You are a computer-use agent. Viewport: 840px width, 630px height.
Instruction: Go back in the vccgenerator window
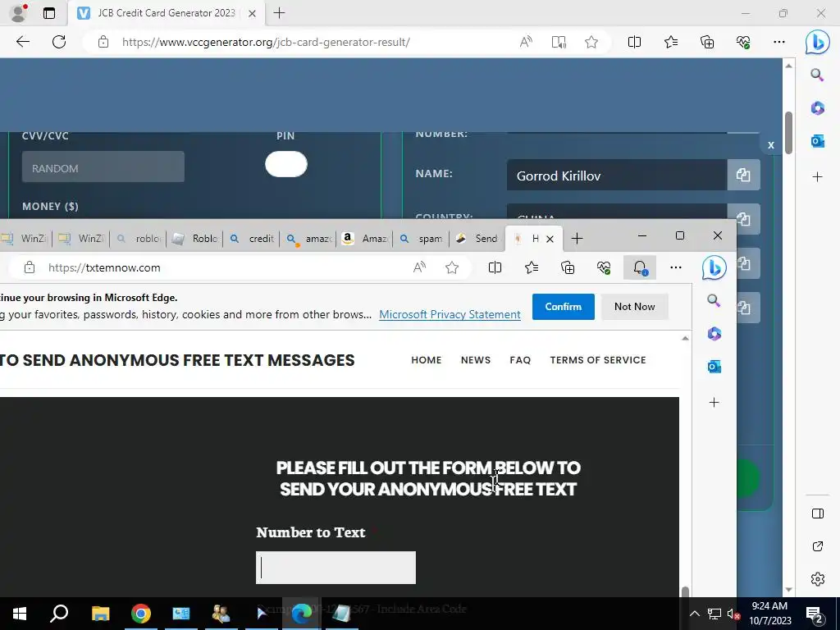click(22, 42)
